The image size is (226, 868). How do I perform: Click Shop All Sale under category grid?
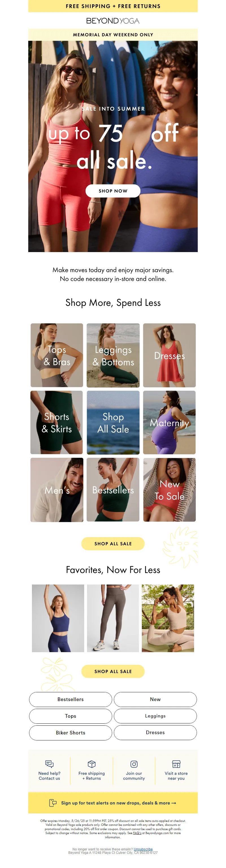pyautogui.click(x=113, y=543)
